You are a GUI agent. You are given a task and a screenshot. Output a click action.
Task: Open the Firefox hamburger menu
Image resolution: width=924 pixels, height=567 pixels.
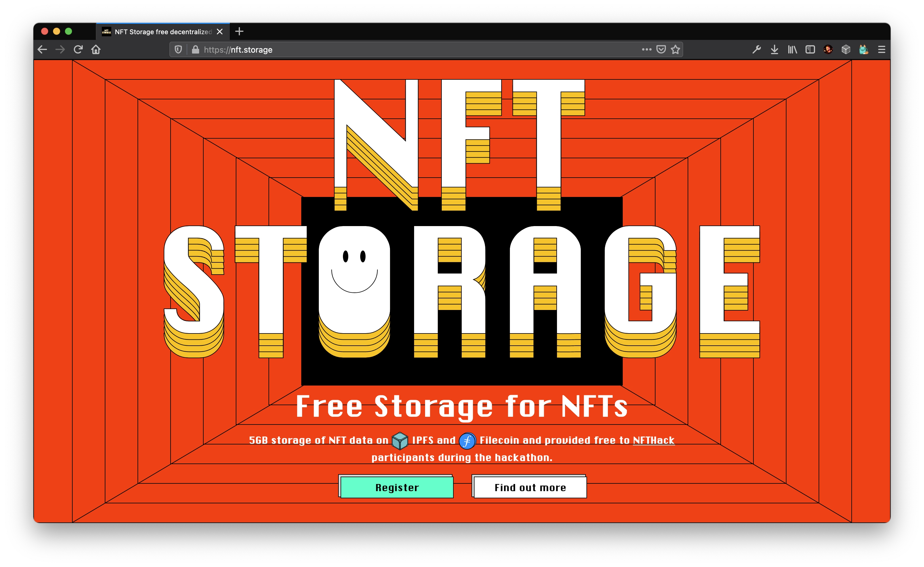click(x=882, y=49)
